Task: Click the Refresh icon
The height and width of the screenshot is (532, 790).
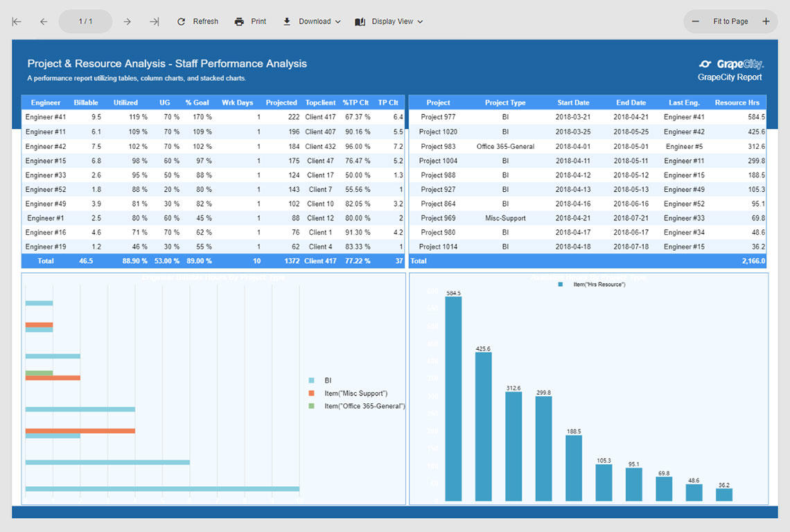Action: pyautogui.click(x=182, y=21)
